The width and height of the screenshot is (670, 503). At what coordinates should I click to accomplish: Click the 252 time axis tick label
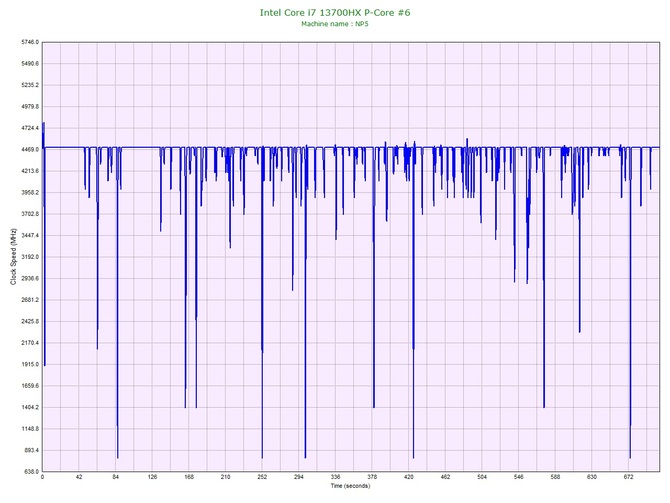[262, 477]
